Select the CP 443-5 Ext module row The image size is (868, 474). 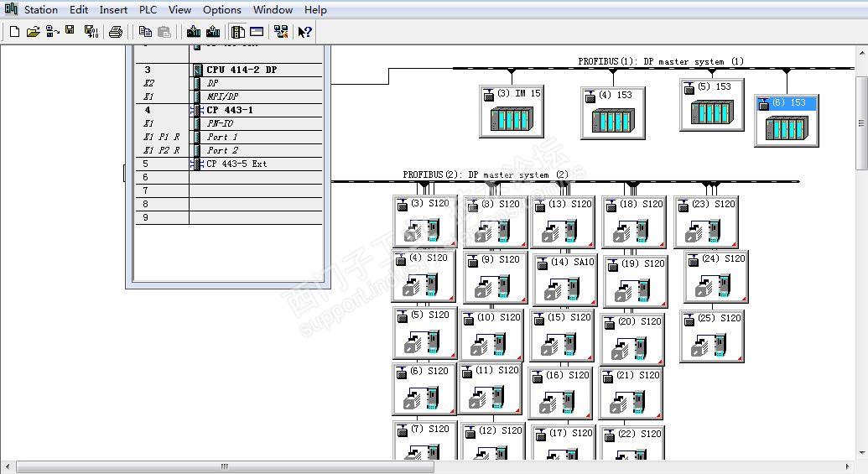(x=229, y=164)
